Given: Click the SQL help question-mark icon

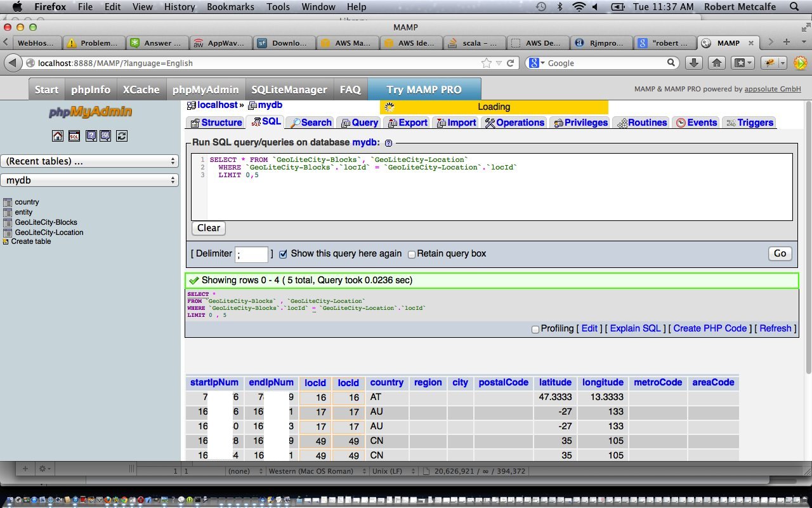Looking at the screenshot, I should pos(388,144).
